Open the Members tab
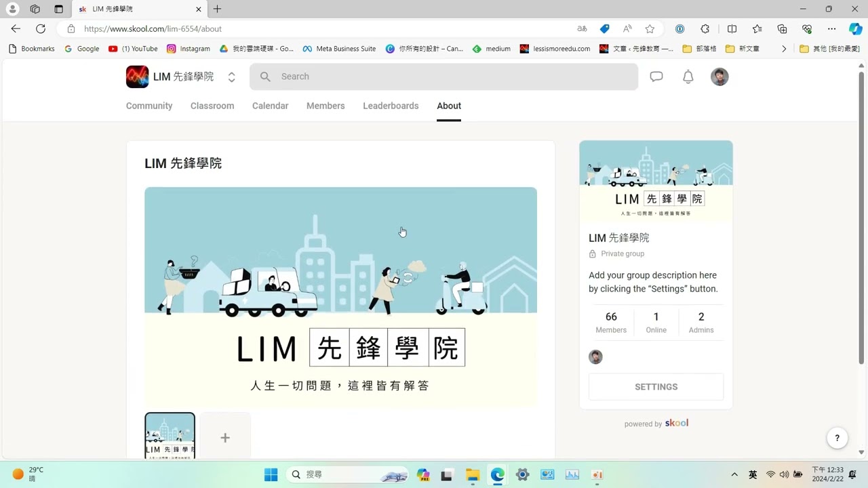The width and height of the screenshot is (868, 488). tap(325, 106)
